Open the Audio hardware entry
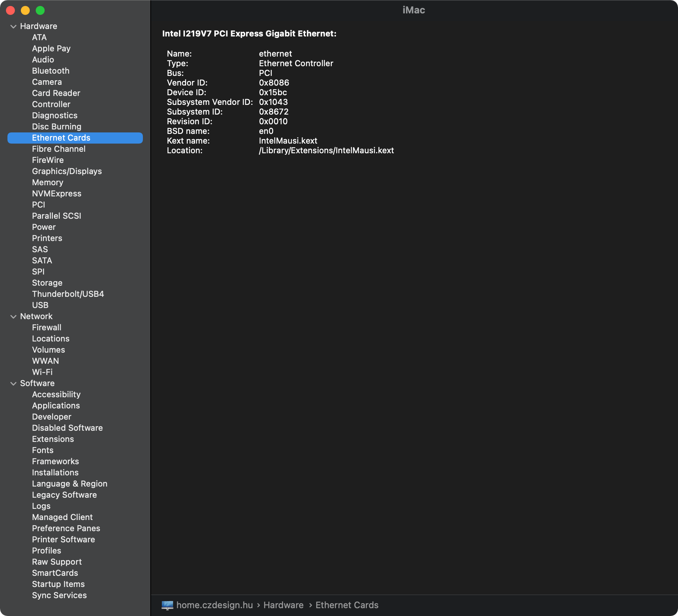The width and height of the screenshot is (678, 616). pyautogui.click(x=43, y=60)
